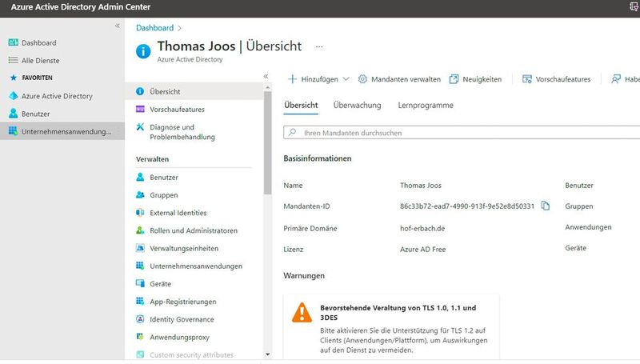The width and height of the screenshot is (640, 364).
Task: Select the Übersicht tab
Action: [x=301, y=106]
